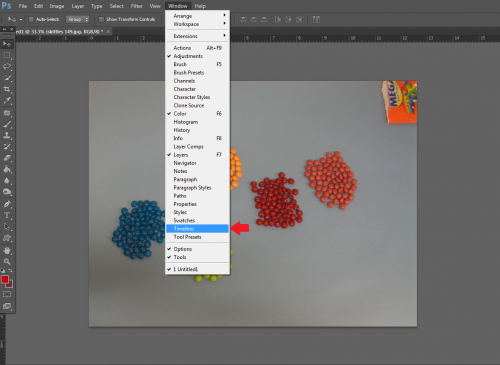Click the Photoshop Ps logo
The image size is (500, 365).
point(6,6)
